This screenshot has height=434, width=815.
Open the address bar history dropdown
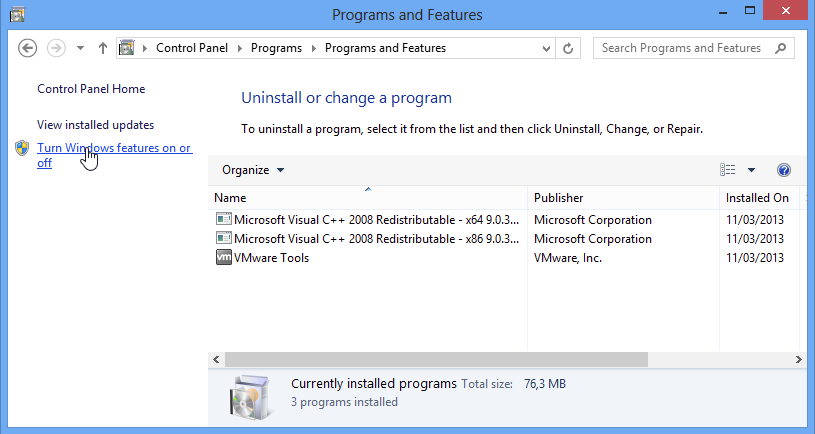click(546, 48)
